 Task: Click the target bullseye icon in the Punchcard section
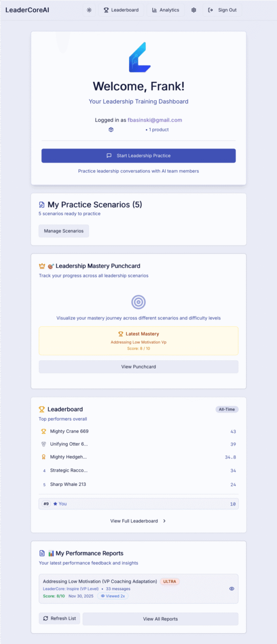pyautogui.click(x=138, y=302)
